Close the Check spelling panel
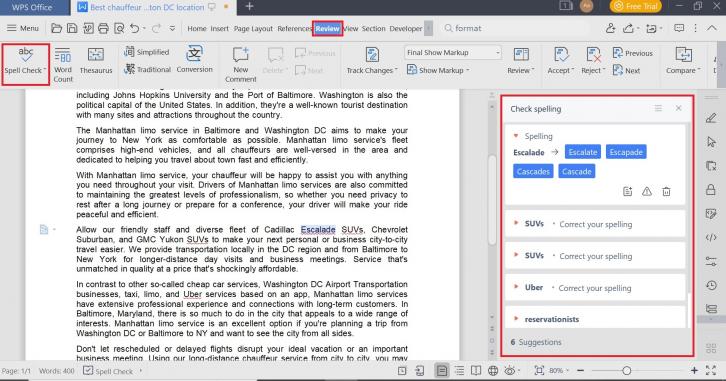726x381 pixels. click(678, 108)
